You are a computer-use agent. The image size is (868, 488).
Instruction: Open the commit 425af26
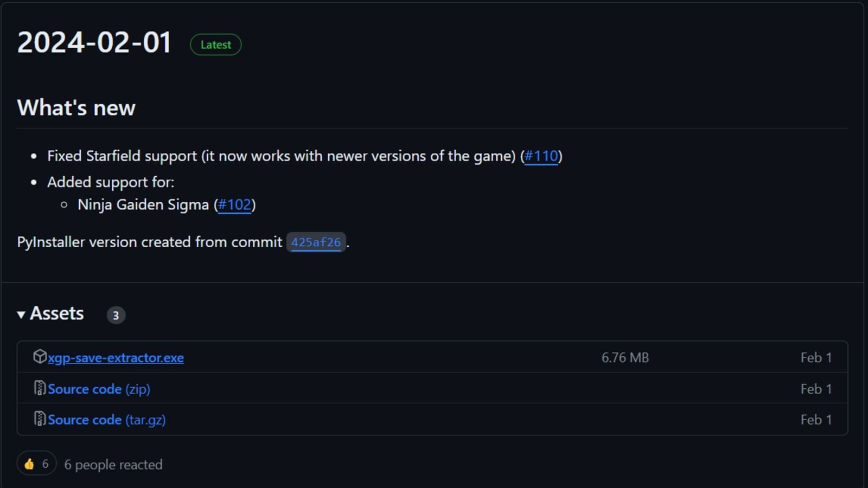pyautogui.click(x=316, y=242)
